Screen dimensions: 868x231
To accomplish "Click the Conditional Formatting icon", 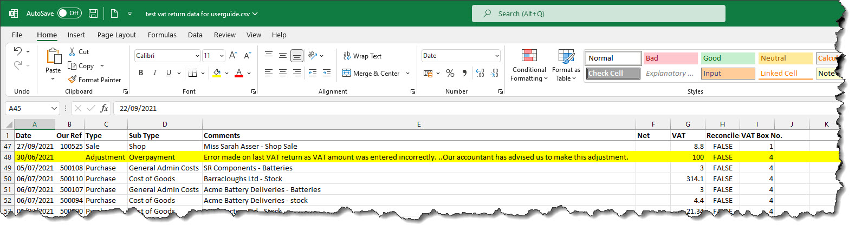I will (x=529, y=56).
